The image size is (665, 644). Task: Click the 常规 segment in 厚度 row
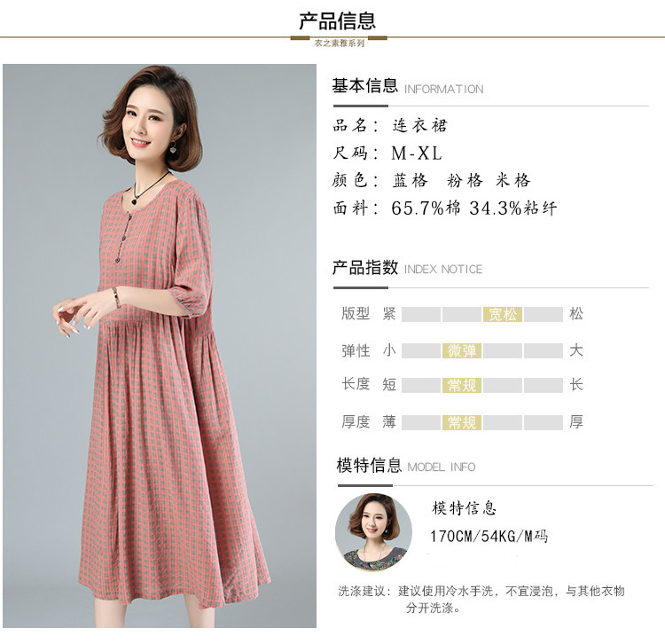[462, 422]
